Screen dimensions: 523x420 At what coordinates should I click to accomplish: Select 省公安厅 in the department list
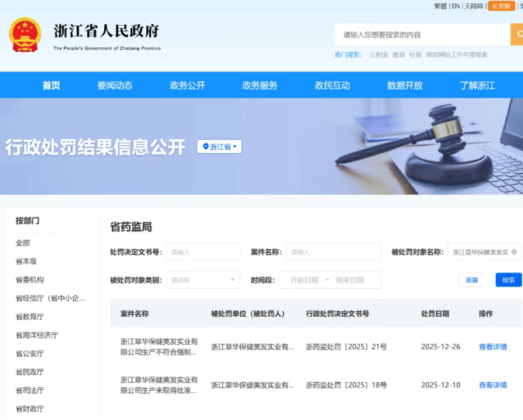point(30,353)
